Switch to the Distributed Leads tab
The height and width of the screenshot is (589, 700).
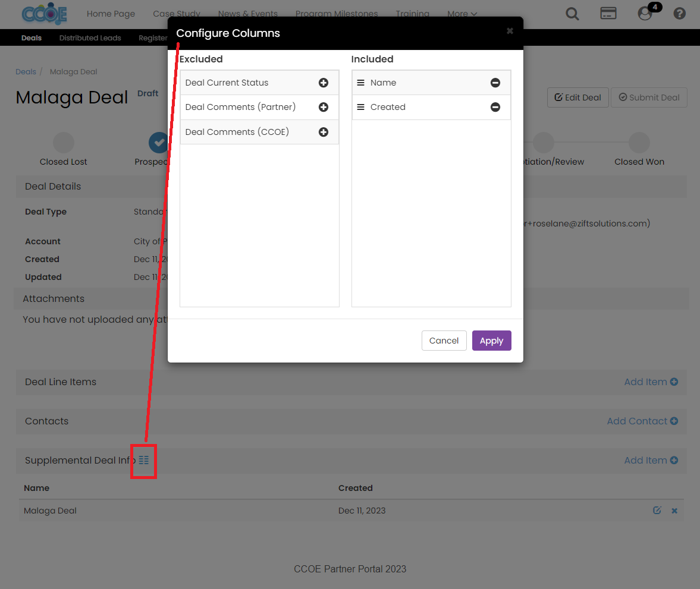(x=90, y=37)
